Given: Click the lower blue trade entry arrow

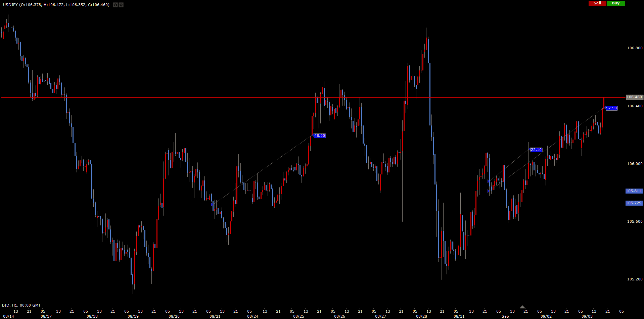Looking at the screenshot, I should (x=489, y=191).
